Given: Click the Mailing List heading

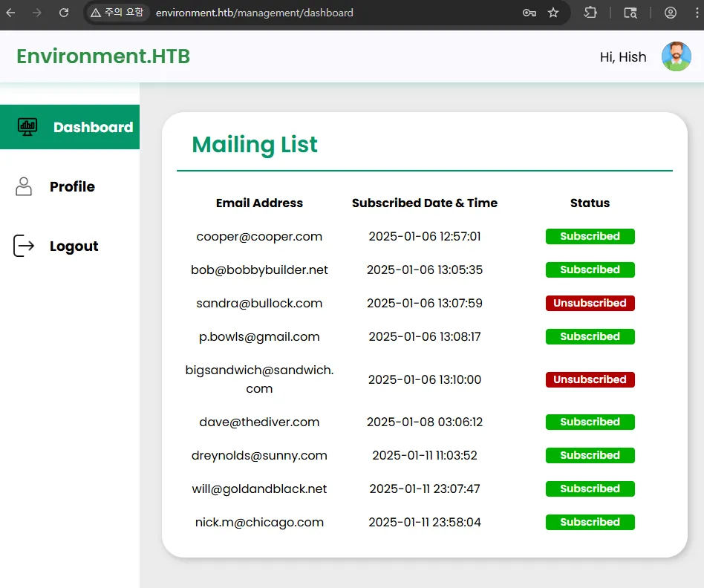Looking at the screenshot, I should click(x=255, y=145).
